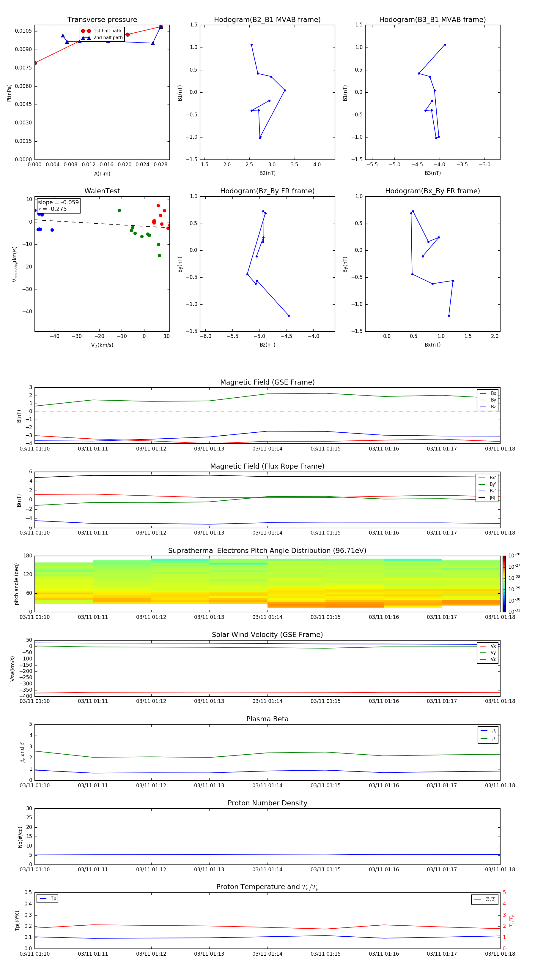Screen dimensions: 535x980
Task: Select the 'βp' entry in the Plasma Beta legend
Action: pos(488,731)
